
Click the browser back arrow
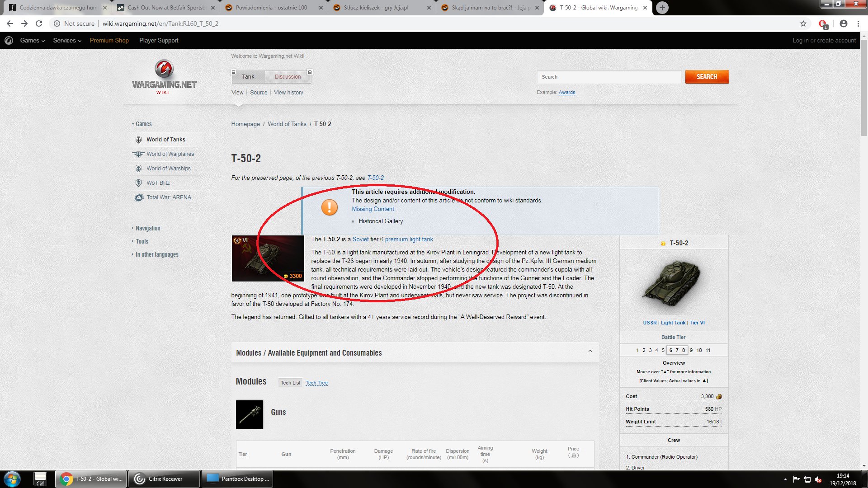[x=10, y=23]
